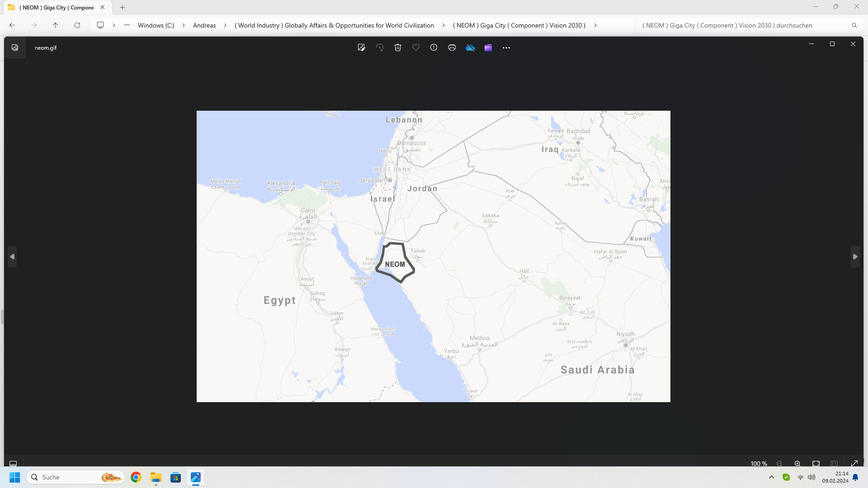
Task: Toggle the filmstrip at bottom left
Action: [13, 464]
